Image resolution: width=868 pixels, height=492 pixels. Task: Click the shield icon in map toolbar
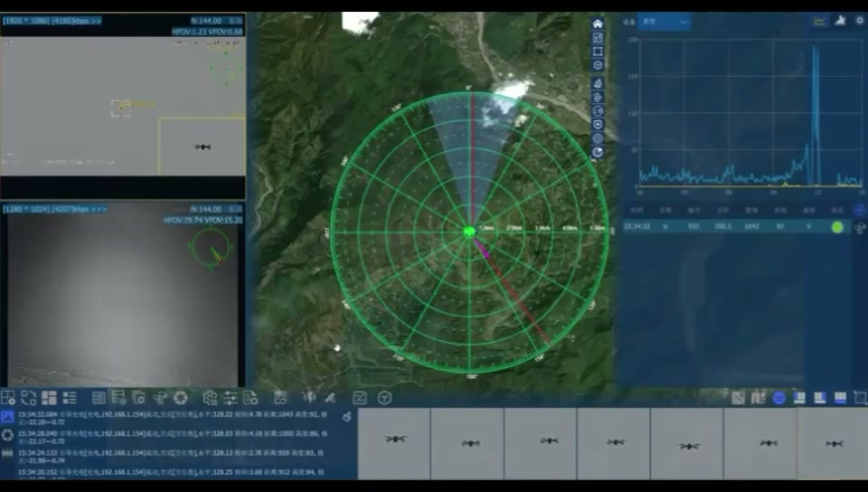598,125
